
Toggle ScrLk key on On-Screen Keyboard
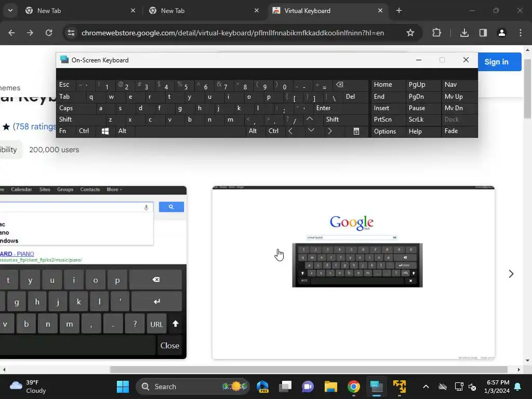423,119
